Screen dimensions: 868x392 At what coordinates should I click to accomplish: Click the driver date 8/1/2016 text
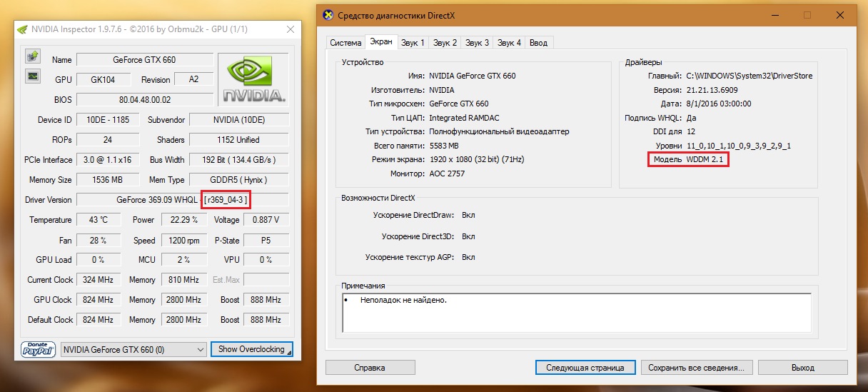pos(719,104)
